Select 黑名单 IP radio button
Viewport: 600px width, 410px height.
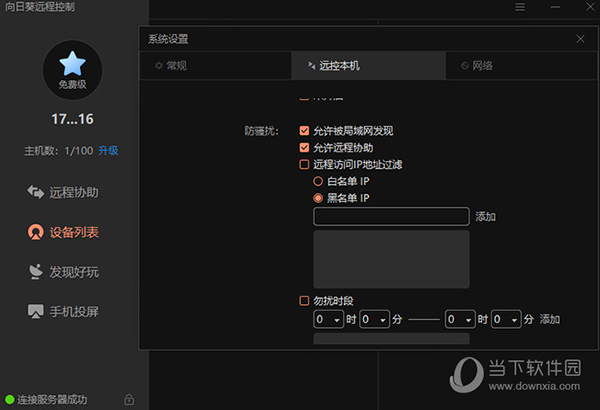(318, 198)
